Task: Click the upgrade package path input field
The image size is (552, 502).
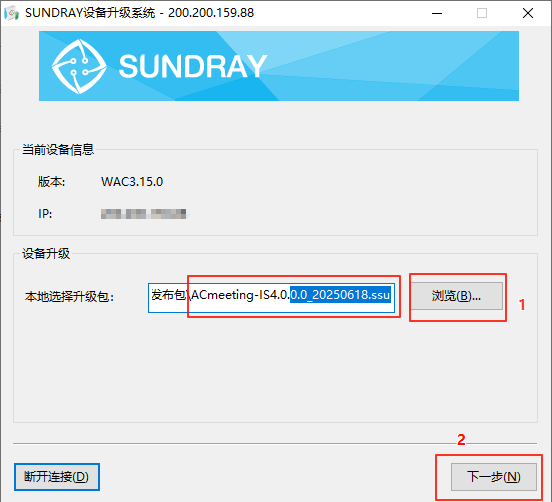Action: [x=271, y=297]
